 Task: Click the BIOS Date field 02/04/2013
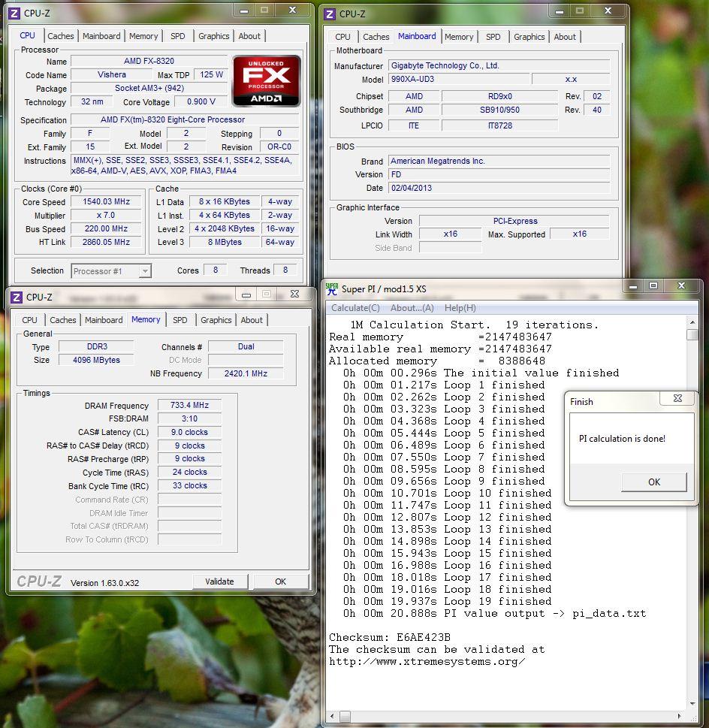click(499, 188)
